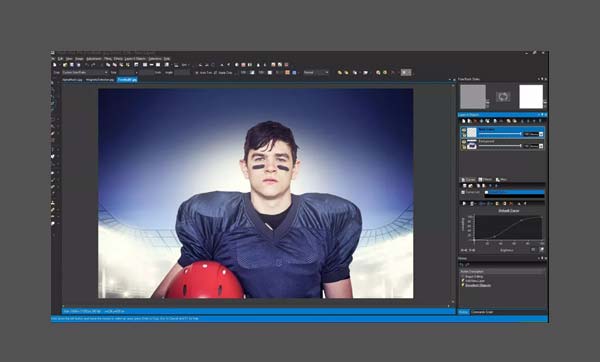Open the Help menu
The image size is (600, 362).
(167, 59)
